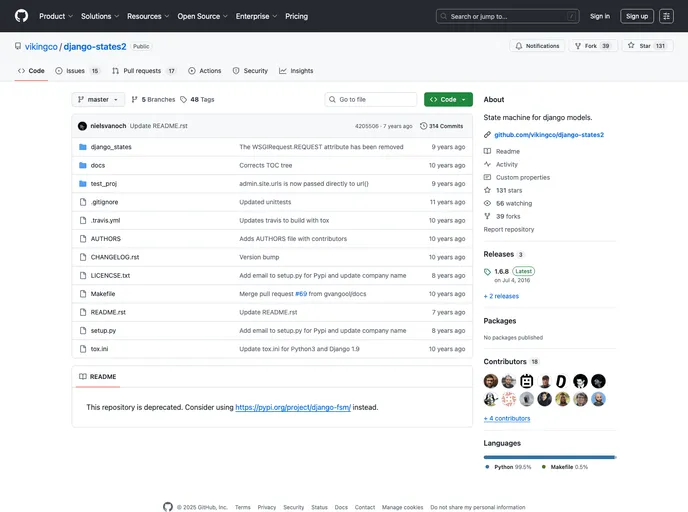Click the LICENCSE.txt file icon
This screenshot has width=688, height=512.
point(82,276)
